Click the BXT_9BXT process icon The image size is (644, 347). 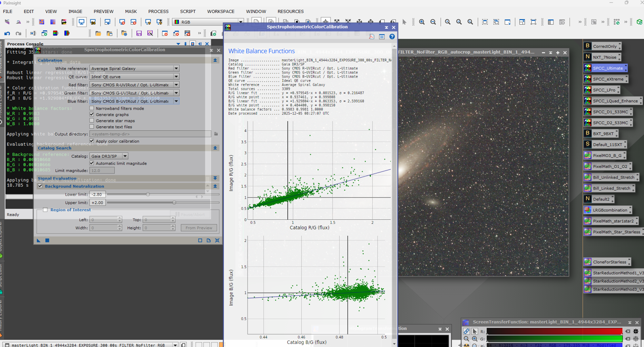(x=603, y=134)
